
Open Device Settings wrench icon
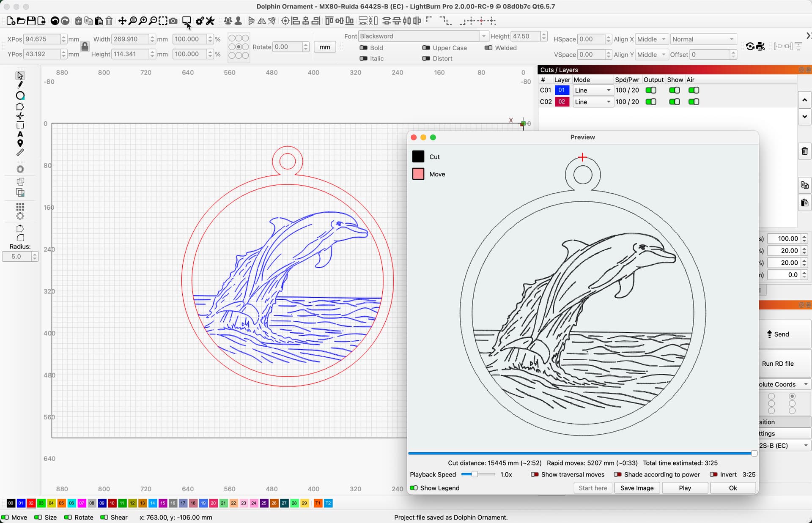[210, 21]
